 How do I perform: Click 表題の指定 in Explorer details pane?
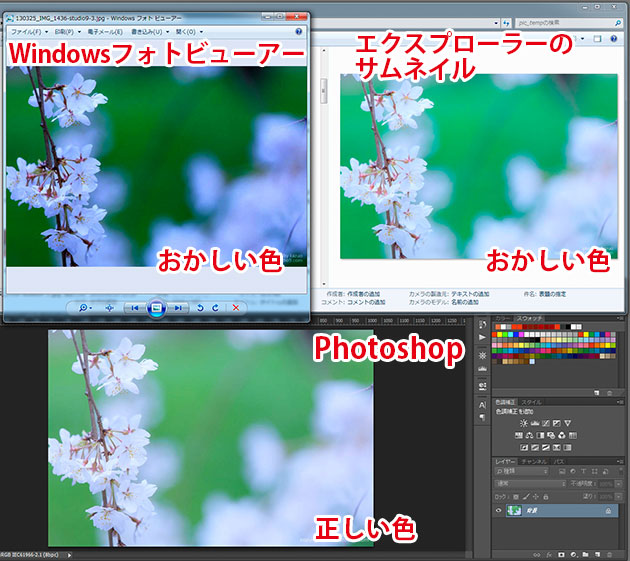click(552, 294)
